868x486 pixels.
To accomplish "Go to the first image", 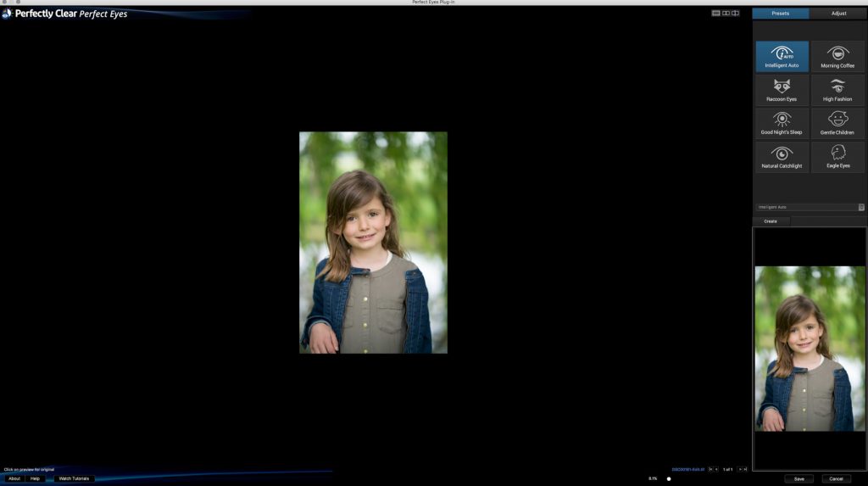I will (x=711, y=469).
